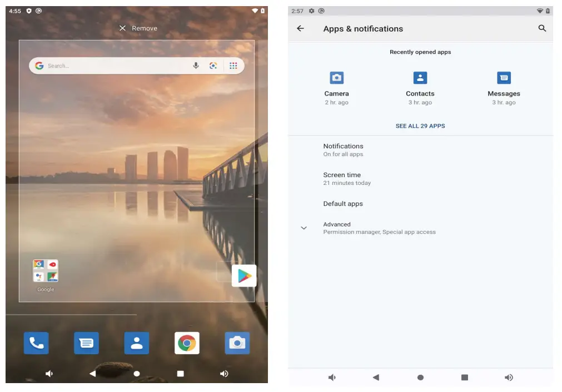Image resolution: width=562 pixels, height=392 pixels.
Task: Expand the Advanced section chevron
Action: 304,228
